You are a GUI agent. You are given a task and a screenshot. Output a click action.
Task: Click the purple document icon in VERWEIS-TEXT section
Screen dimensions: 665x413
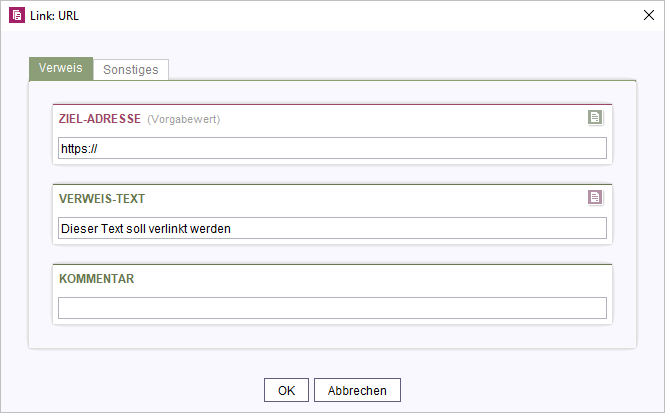595,197
